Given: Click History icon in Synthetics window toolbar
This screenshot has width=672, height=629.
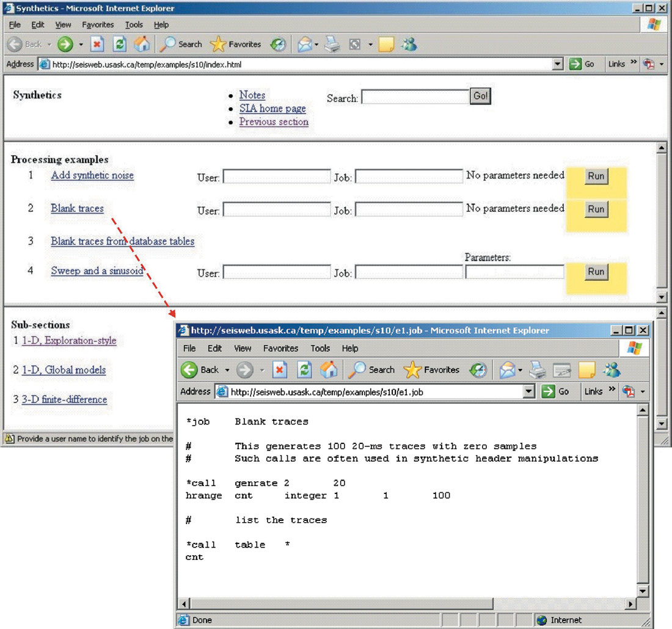Looking at the screenshot, I should click(x=278, y=44).
